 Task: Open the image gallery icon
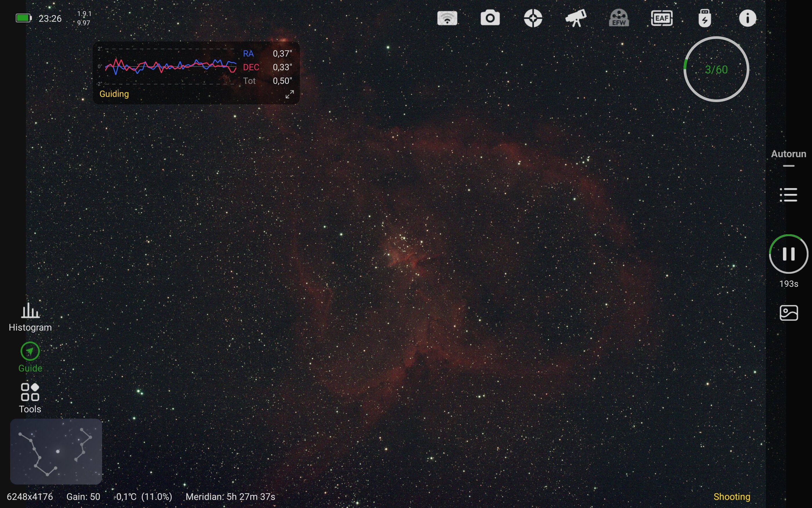point(789,313)
